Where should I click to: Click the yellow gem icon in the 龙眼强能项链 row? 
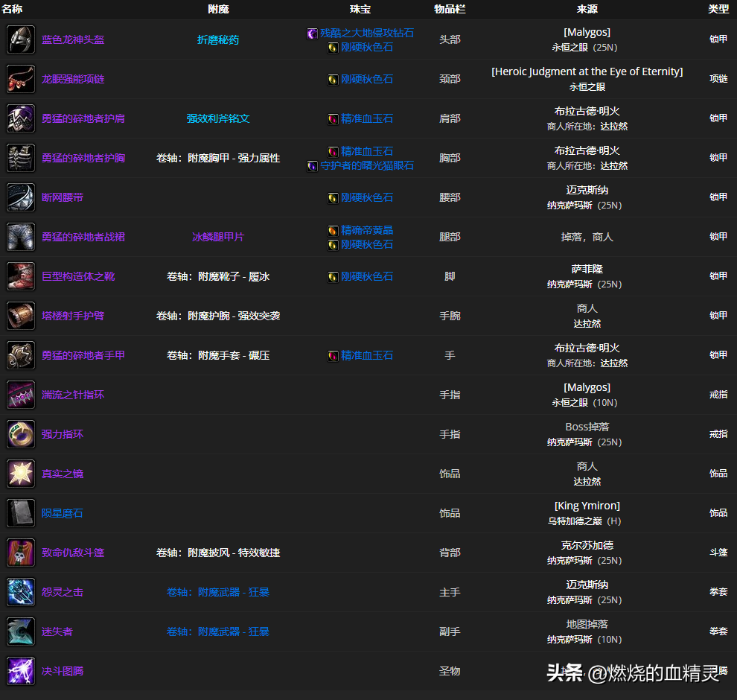pyautogui.click(x=333, y=80)
